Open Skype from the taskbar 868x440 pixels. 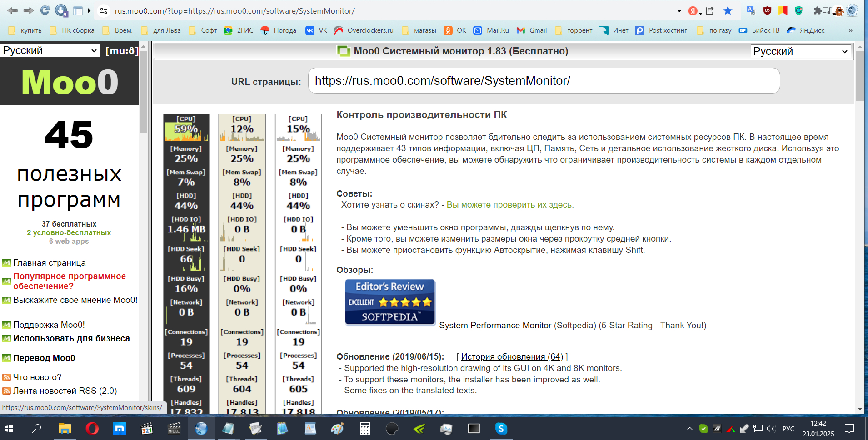point(501,428)
